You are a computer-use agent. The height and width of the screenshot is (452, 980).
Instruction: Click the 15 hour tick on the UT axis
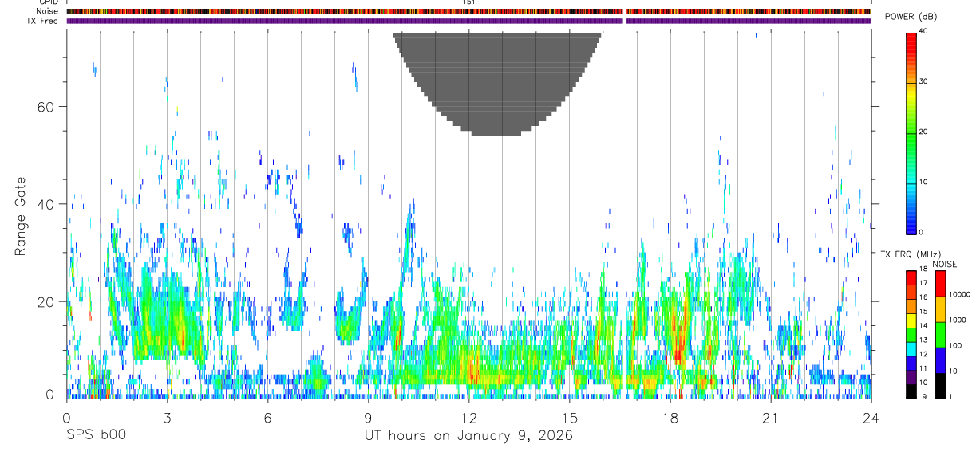click(x=570, y=417)
